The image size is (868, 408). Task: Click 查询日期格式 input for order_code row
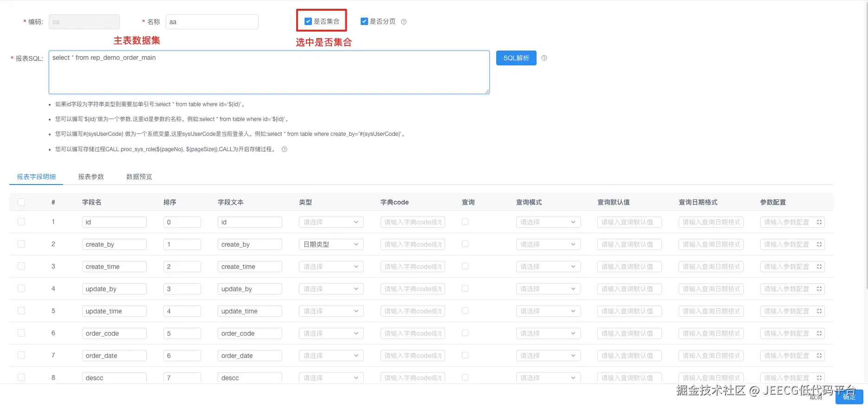pos(711,333)
